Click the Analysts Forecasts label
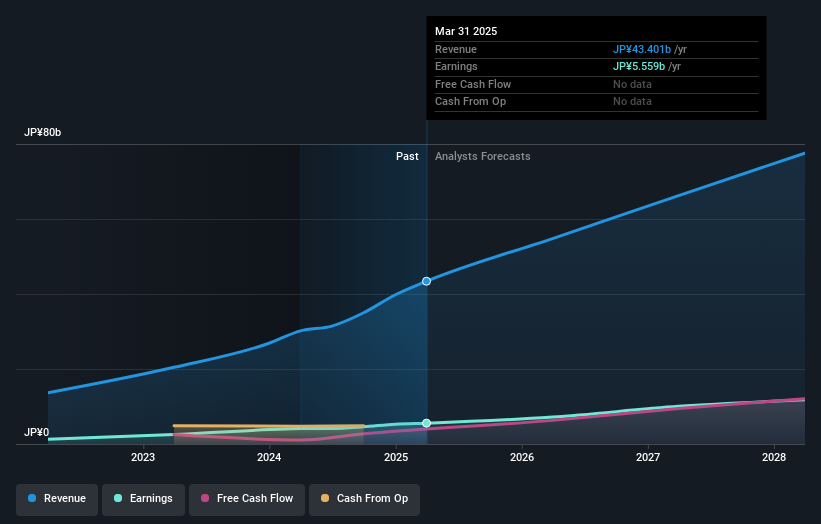Image resolution: width=821 pixels, height=524 pixels. 483,157
